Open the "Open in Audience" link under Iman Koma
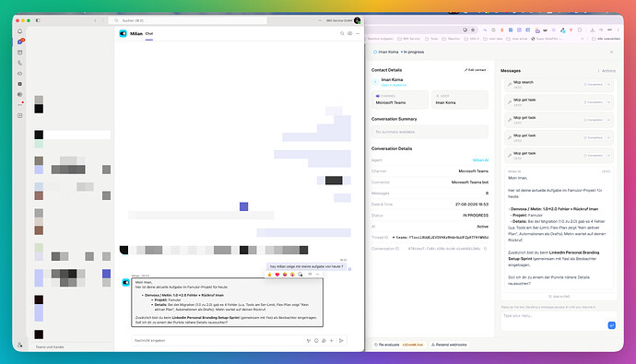This screenshot has height=364, width=636. tap(394, 85)
